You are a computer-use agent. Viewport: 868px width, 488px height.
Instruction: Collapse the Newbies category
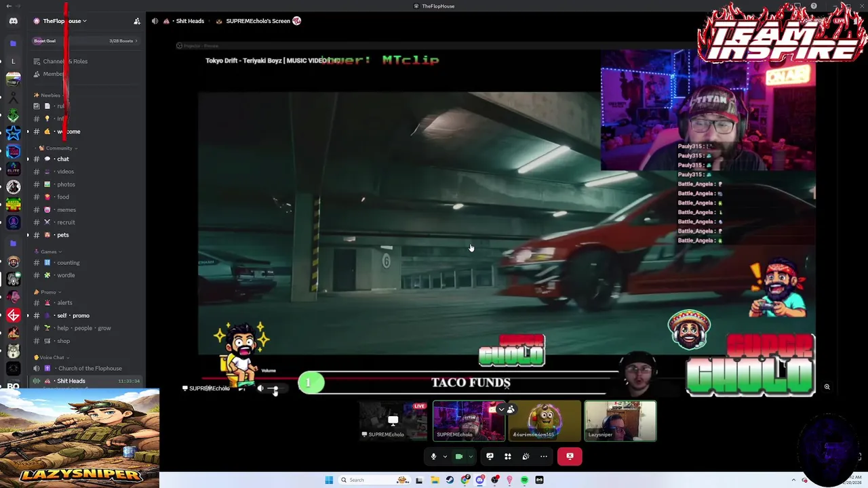pos(50,96)
